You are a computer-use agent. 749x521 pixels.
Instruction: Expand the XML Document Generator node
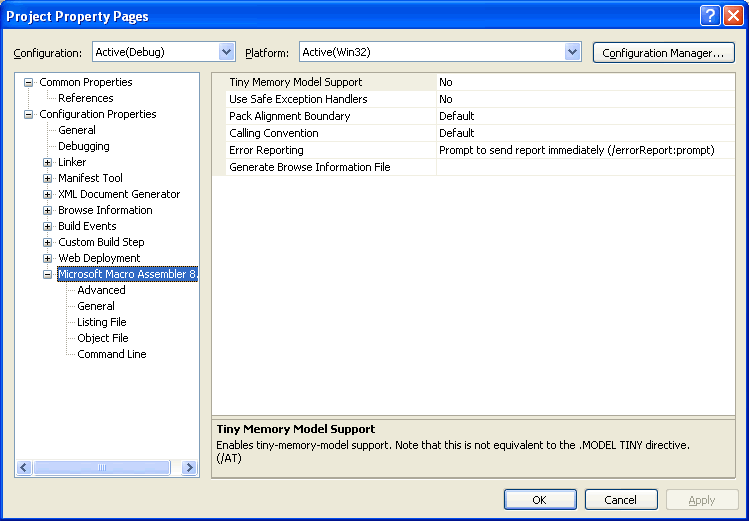point(47,194)
